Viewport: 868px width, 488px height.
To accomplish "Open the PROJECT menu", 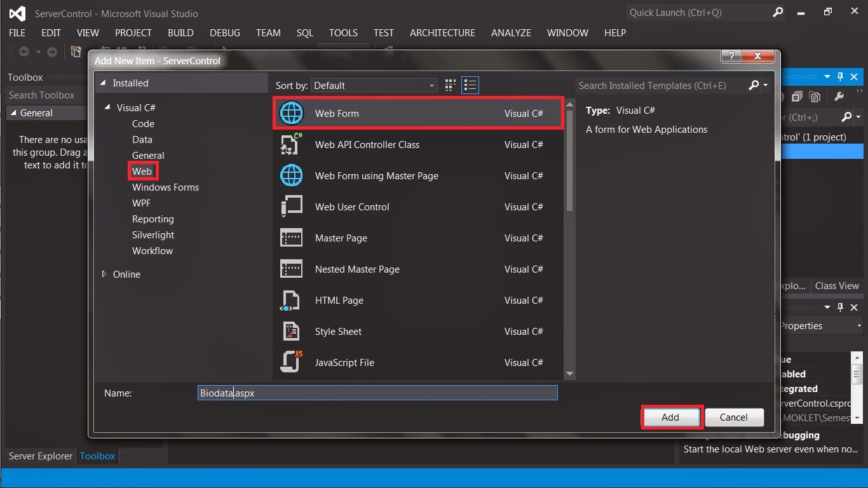I will [133, 33].
